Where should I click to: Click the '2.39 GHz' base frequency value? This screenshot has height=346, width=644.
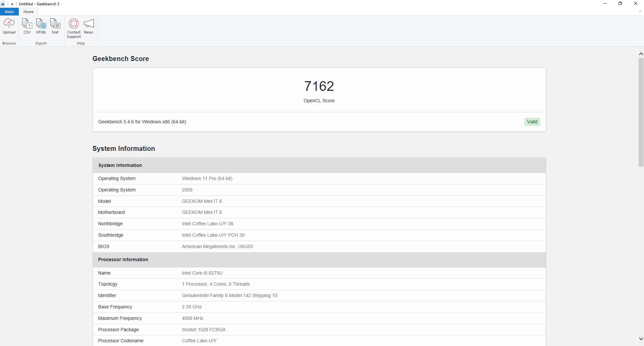pyautogui.click(x=192, y=307)
